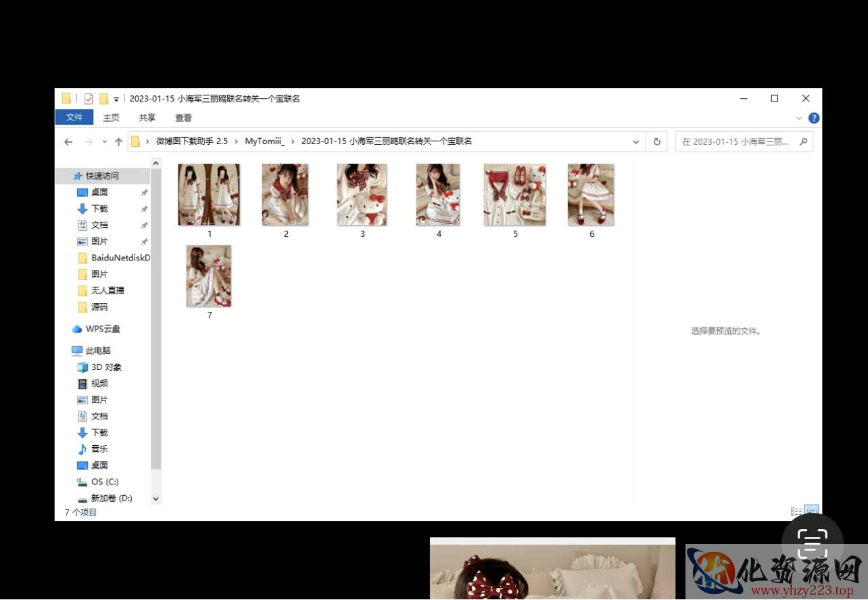Viewport: 868px width, 600px height.
Task: Expand chevron after address bar folder icon
Action: pyautogui.click(x=147, y=141)
